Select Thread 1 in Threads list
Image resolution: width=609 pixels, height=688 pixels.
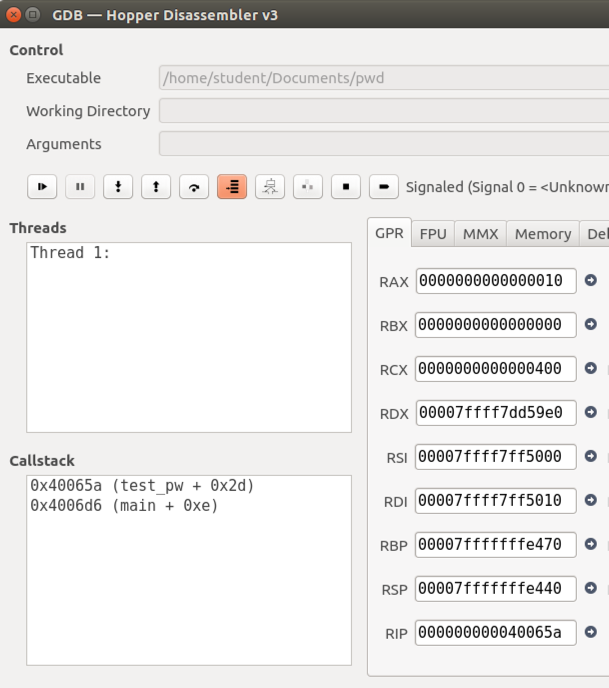[70, 253]
